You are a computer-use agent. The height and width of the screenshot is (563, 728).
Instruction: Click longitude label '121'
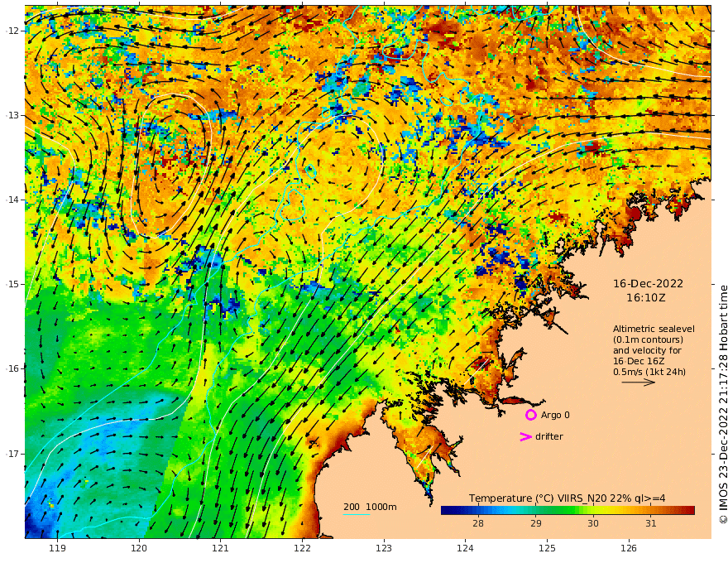click(x=221, y=549)
